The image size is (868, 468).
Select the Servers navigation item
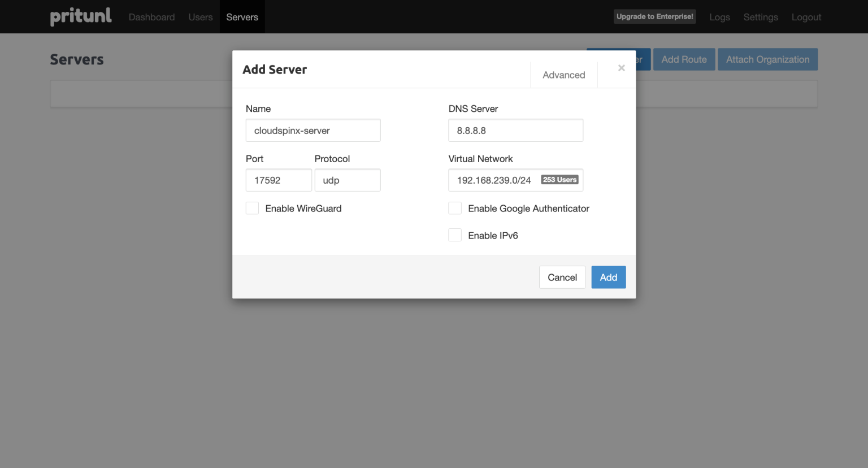click(242, 16)
